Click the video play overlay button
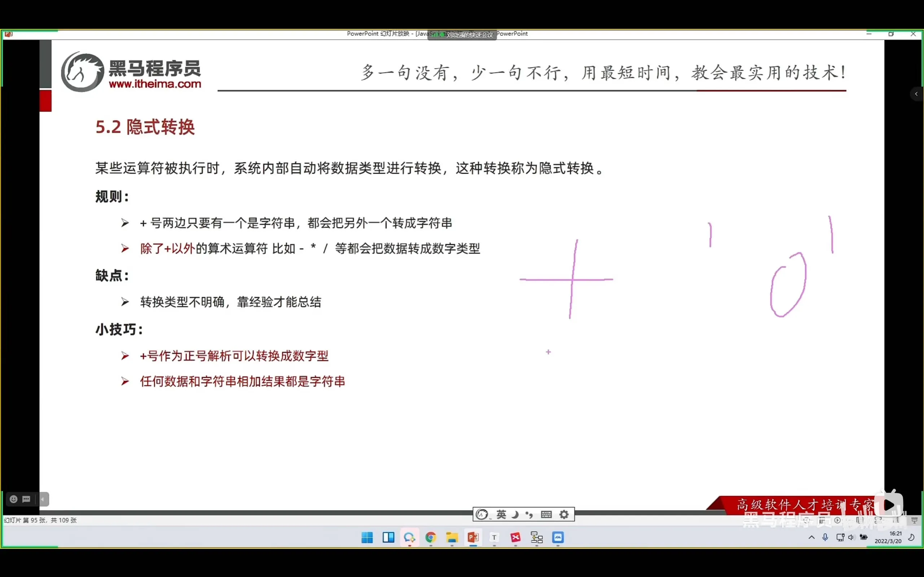The width and height of the screenshot is (924, 577). (x=889, y=505)
